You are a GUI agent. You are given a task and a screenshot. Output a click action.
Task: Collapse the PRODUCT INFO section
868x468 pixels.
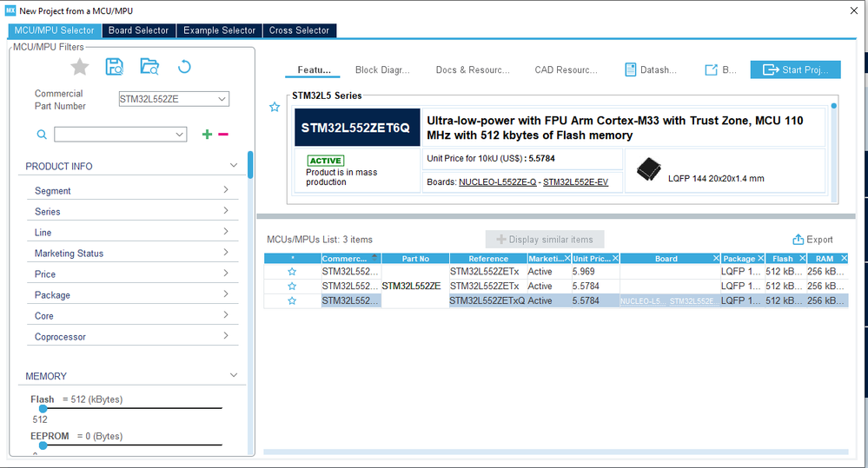234,165
